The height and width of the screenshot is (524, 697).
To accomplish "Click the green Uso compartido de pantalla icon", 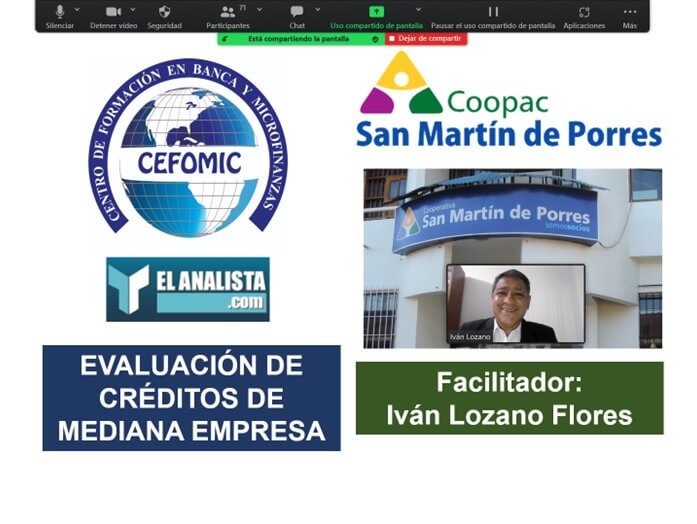I will coord(376,12).
